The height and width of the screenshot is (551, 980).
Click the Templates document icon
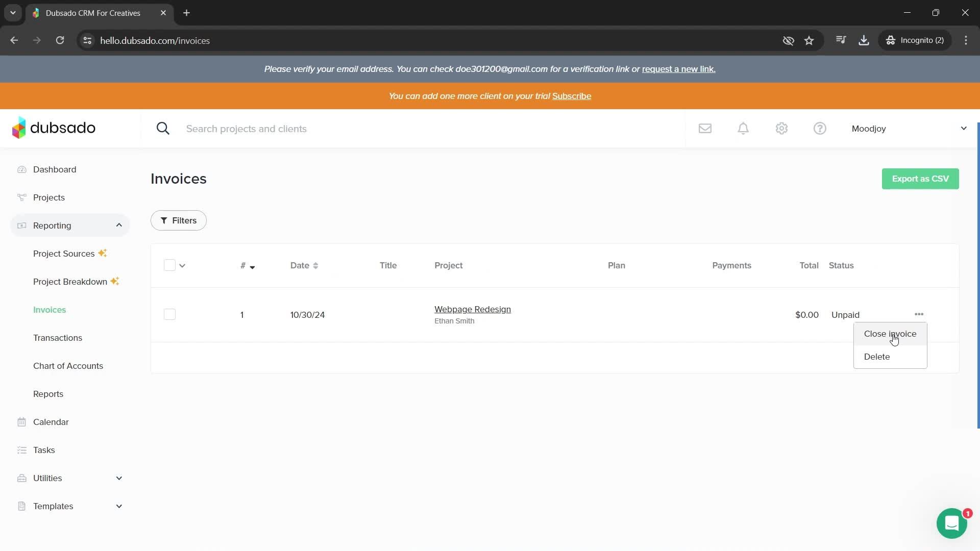[x=21, y=506]
